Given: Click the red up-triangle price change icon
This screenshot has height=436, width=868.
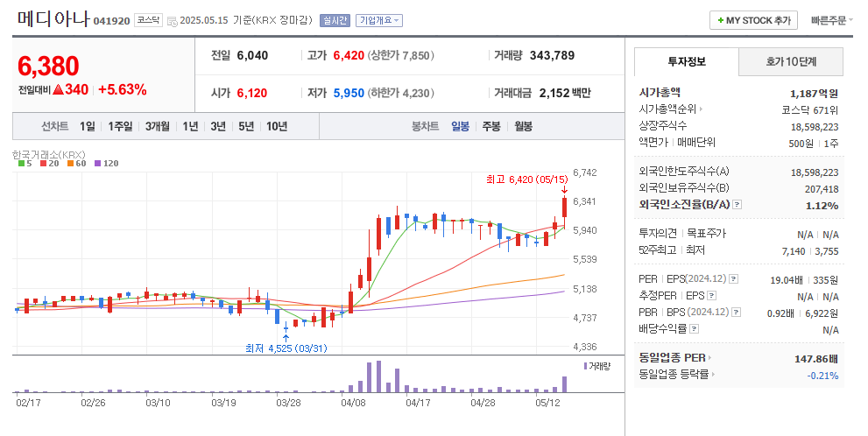Looking at the screenshot, I should tap(58, 89).
